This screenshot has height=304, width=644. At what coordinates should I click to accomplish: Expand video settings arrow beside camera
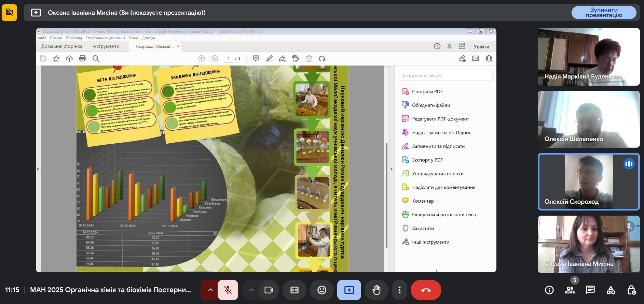[251, 290]
